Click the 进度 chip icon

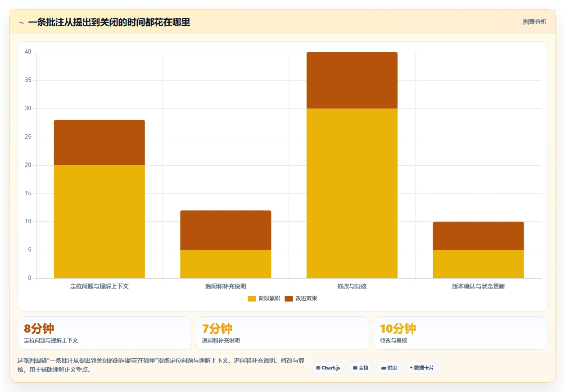[x=383, y=368]
